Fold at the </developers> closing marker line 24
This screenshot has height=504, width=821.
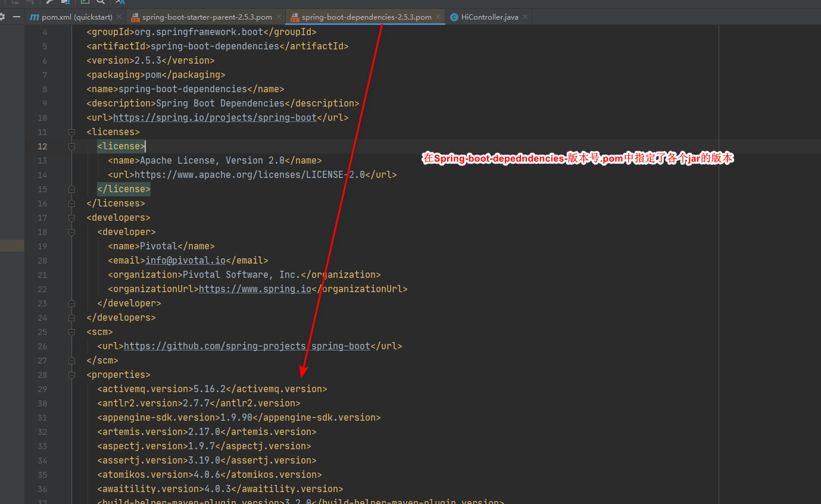[71, 318]
